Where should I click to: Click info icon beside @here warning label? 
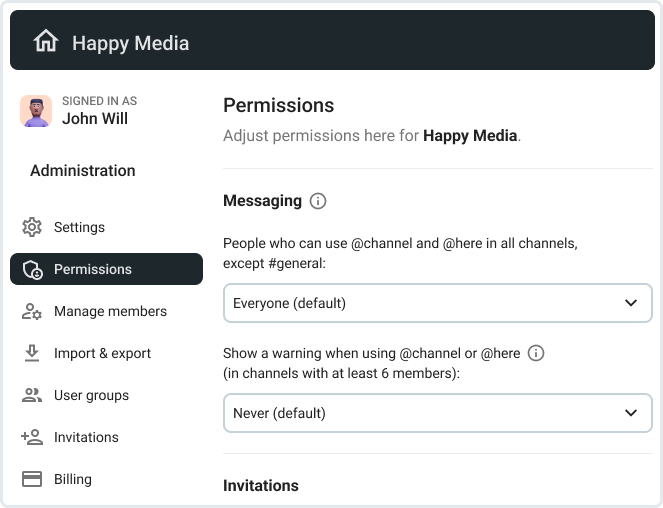point(536,353)
